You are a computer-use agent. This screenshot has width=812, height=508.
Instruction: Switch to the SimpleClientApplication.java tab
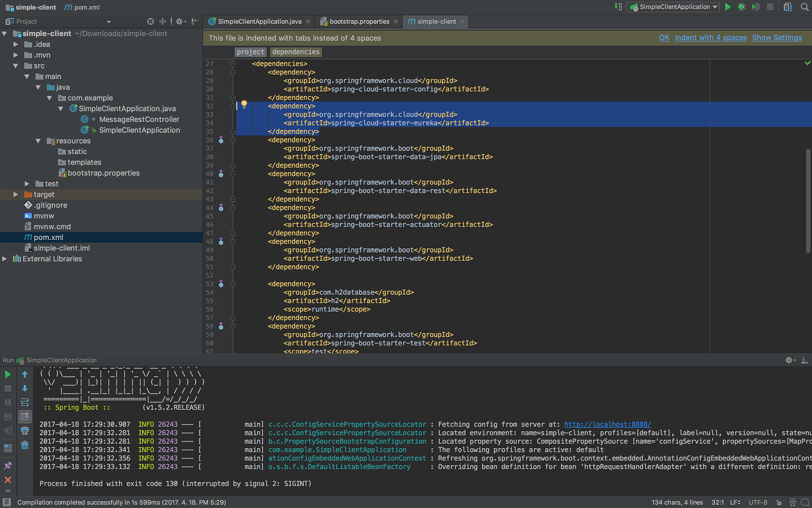[x=259, y=21]
